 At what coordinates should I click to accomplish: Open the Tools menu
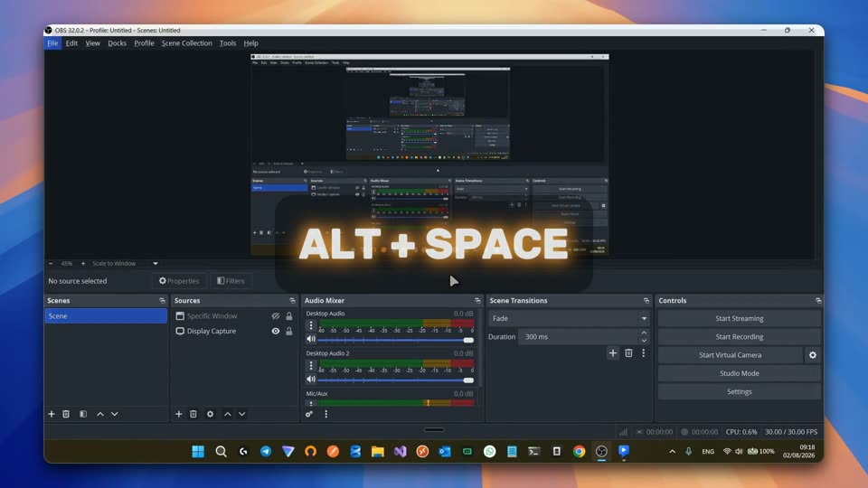228,43
